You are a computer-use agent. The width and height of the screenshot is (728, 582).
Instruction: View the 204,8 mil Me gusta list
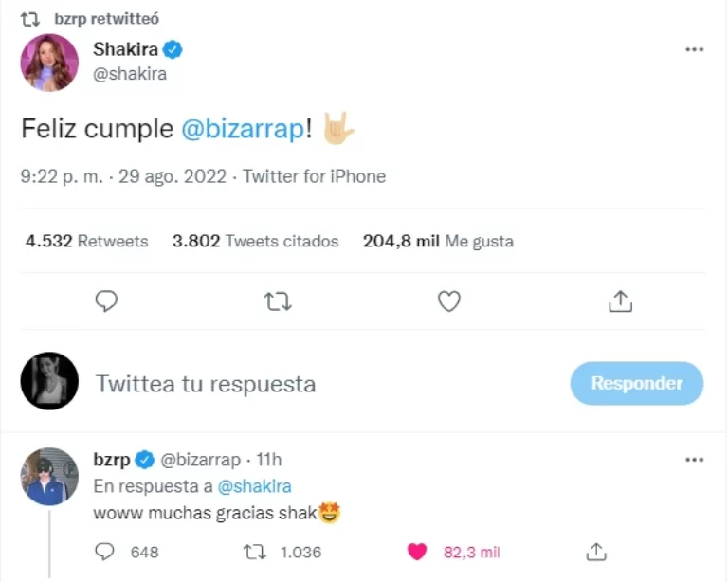click(438, 241)
